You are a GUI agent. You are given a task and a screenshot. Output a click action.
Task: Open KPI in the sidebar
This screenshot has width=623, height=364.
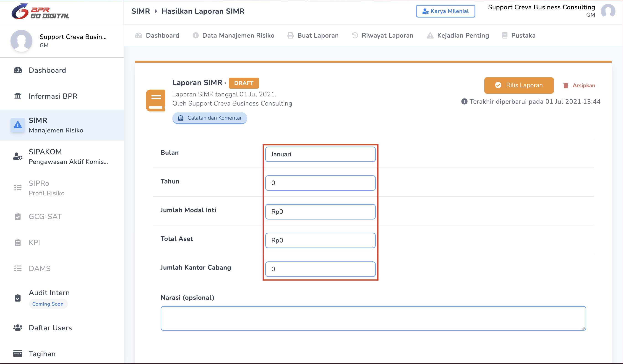[x=62, y=243]
